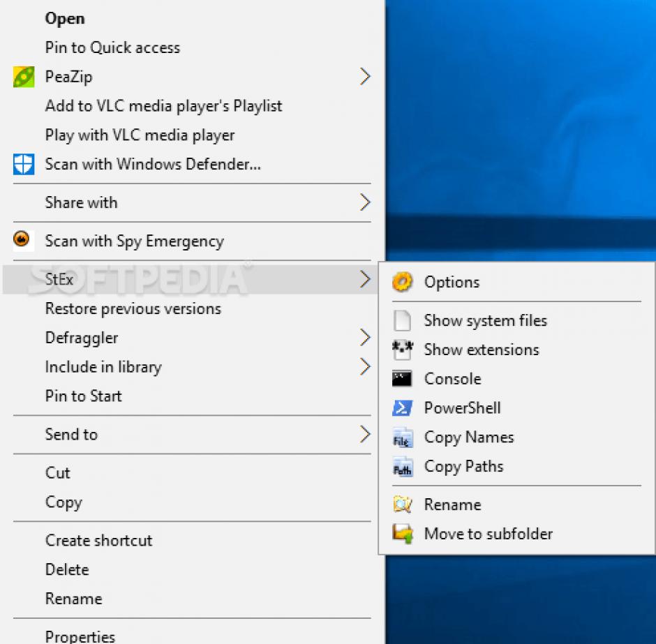Screen dimensions: 656x644
Task: Expand the Defraggler submenu arrow
Action: (x=365, y=338)
